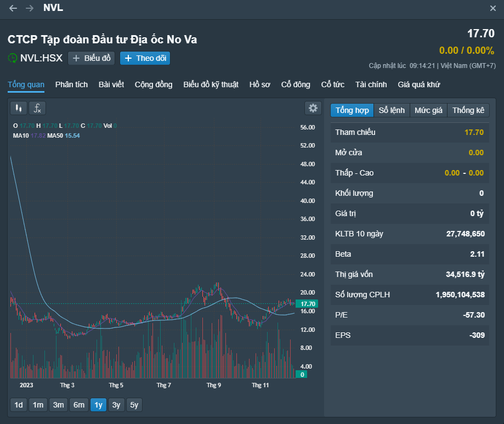Screen dimensions: 504x424
Task: Open the Cổ đông tab
Action: pos(296,84)
